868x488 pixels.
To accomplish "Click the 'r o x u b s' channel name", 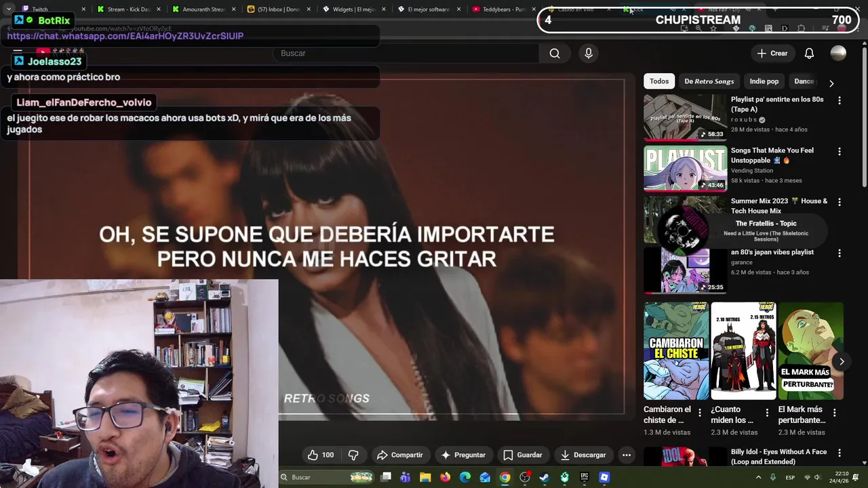I will 744,119.
